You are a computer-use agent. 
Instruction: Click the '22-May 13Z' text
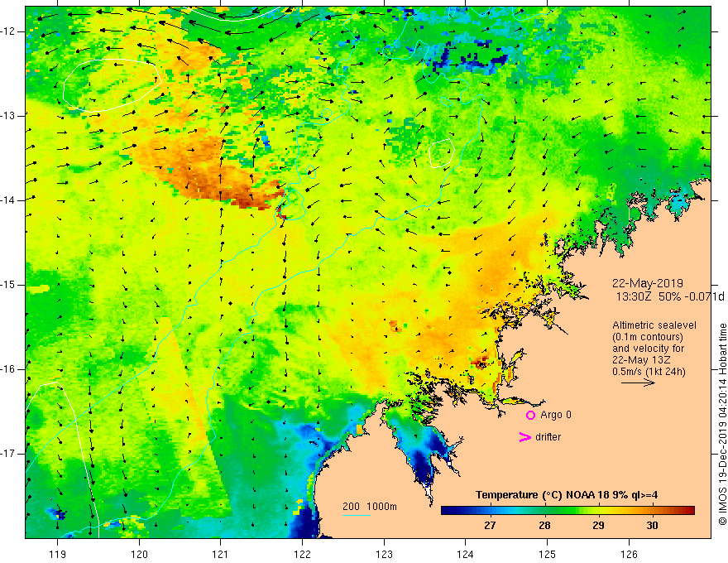pyautogui.click(x=640, y=360)
